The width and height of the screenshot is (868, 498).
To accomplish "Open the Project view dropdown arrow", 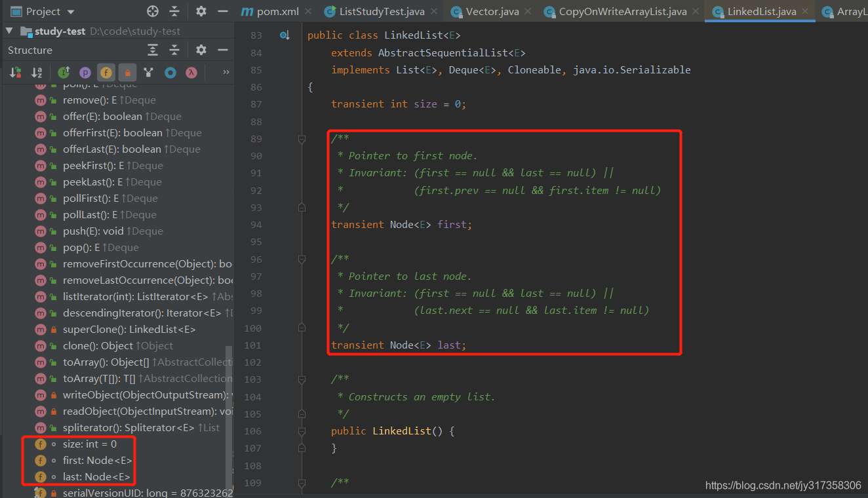I will tap(71, 12).
